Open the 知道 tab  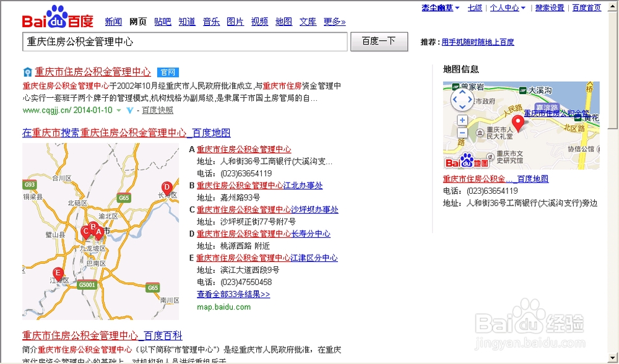point(187,22)
